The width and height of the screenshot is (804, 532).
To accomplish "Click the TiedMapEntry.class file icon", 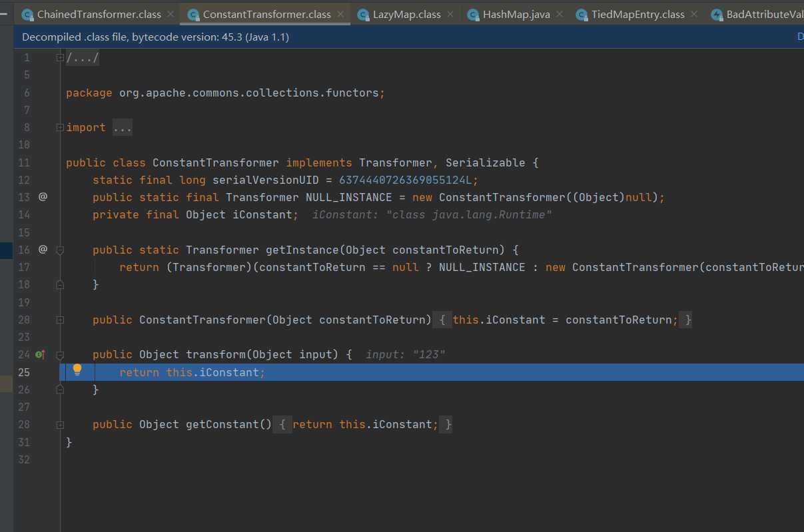I will pyautogui.click(x=582, y=15).
